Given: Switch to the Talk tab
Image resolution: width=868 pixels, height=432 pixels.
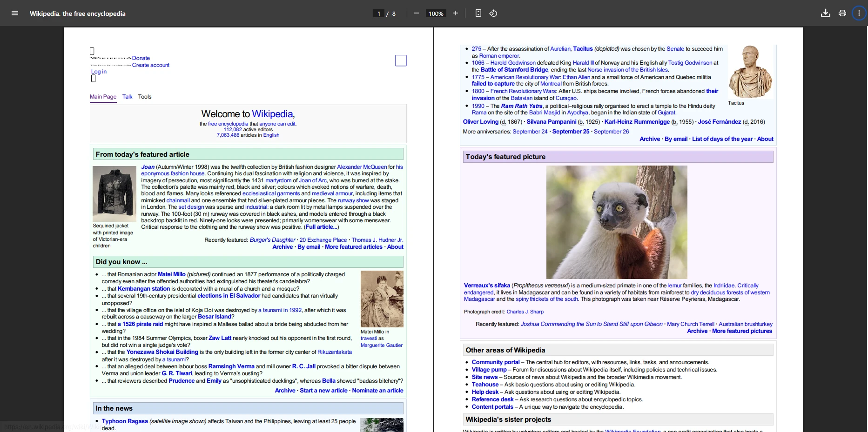Looking at the screenshot, I should 127,97.
